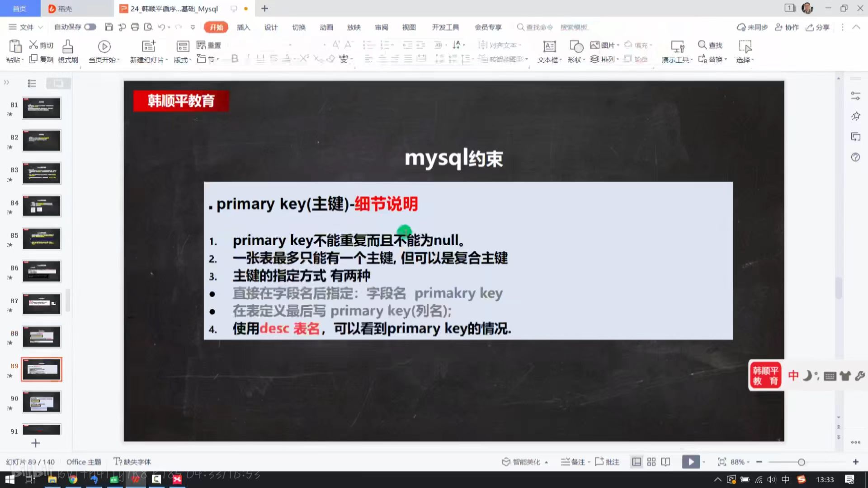Toggle Notes (备注) pane
This screenshot has width=868, height=488.
573,462
